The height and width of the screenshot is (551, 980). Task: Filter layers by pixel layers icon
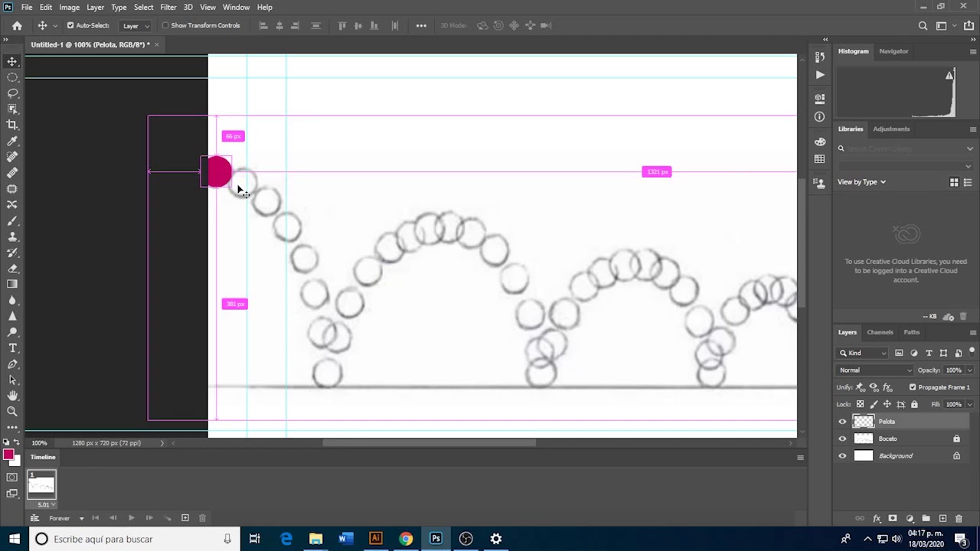[x=900, y=353]
